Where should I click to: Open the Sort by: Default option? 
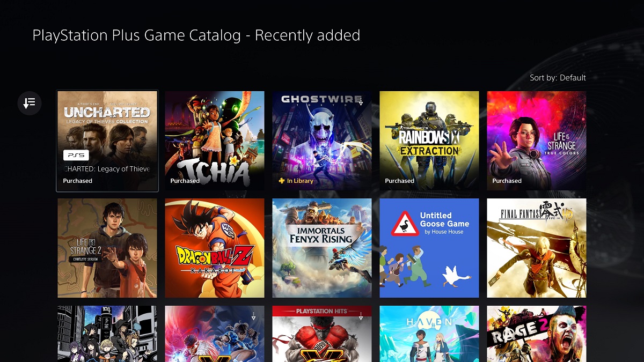[558, 78]
